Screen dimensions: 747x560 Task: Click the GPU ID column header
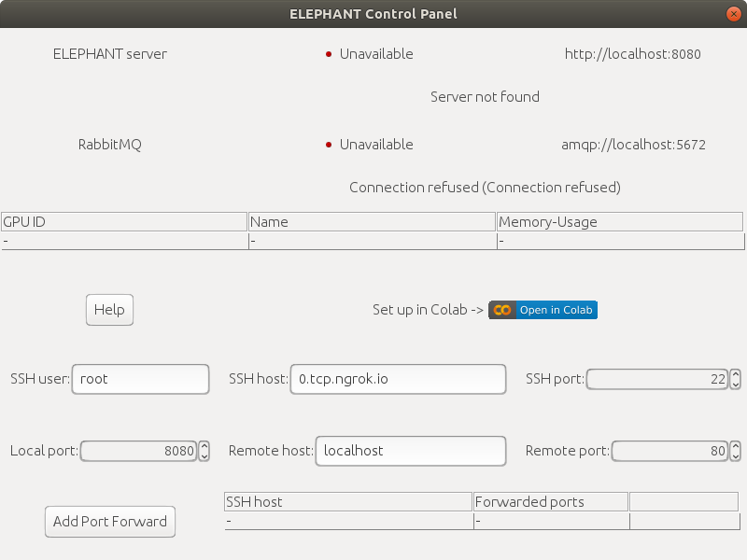pyautogui.click(x=124, y=222)
